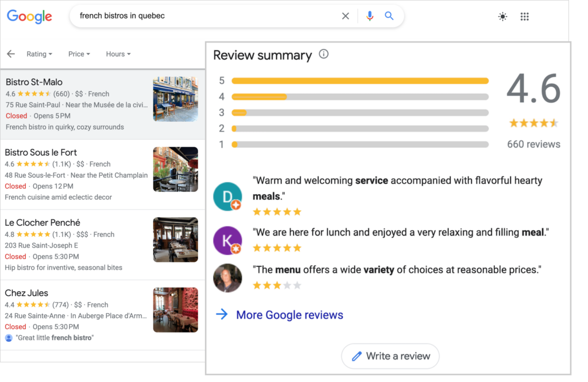Click the Google logo
Screen dimensions: 588x382
click(x=29, y=16)
